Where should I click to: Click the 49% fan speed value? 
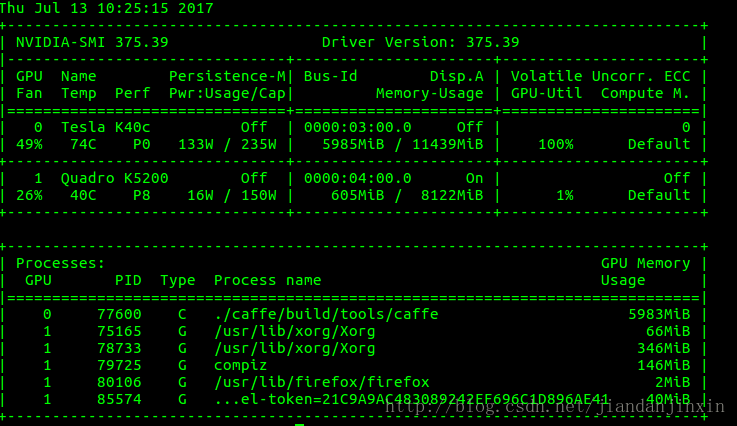[29, 144]
